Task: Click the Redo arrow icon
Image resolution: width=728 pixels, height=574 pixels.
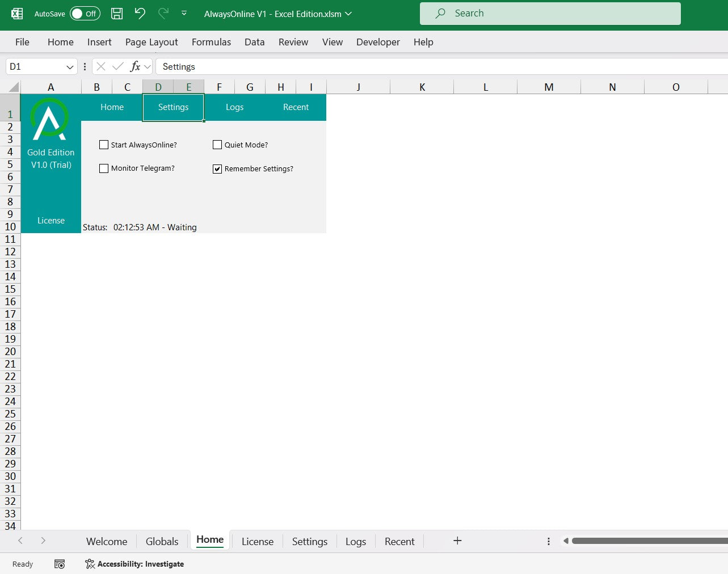Action: click(x=163, y=14)
